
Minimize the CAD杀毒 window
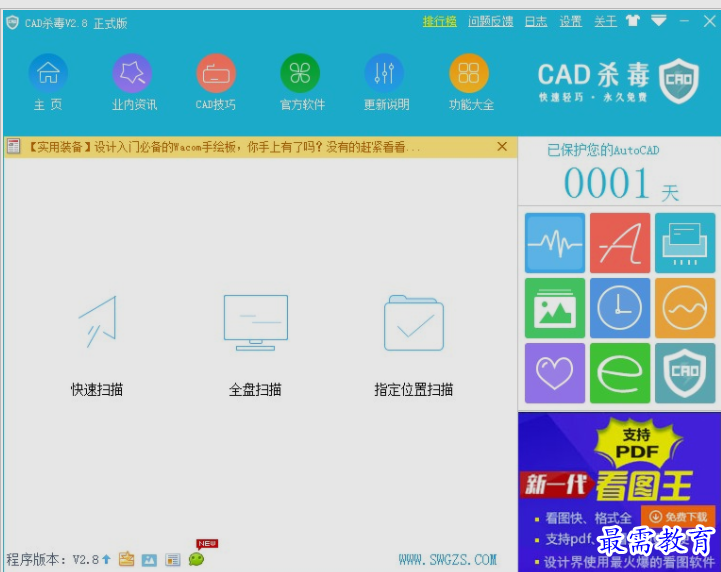click(684, 21)
